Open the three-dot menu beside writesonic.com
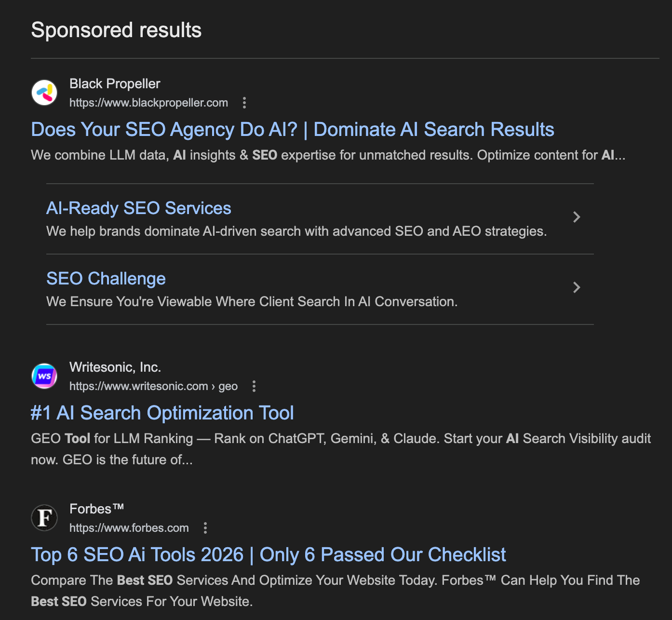Screen dimensions: 672x620 click(x=254, y=386)
